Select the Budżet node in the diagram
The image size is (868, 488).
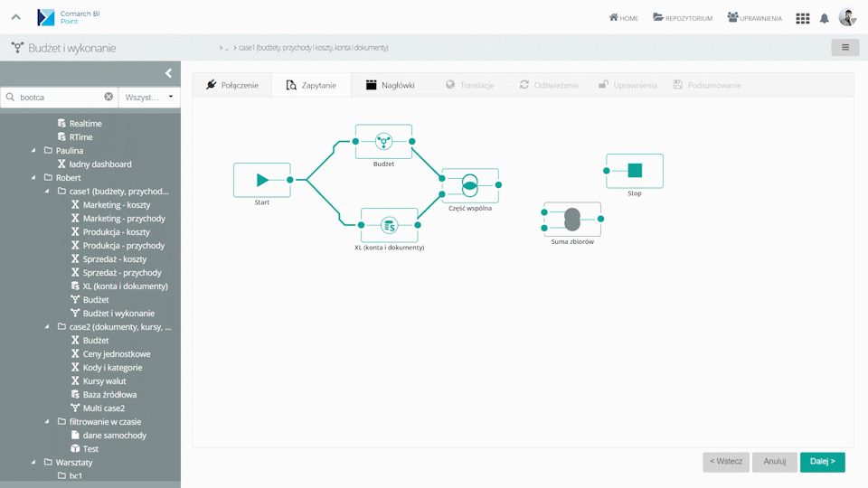click(383, 142)
